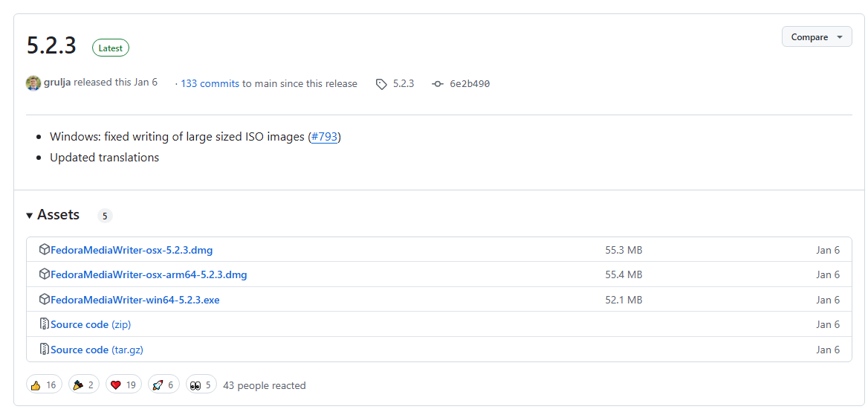Toggle the thumbs up reaction (16)

pos(44,385)
